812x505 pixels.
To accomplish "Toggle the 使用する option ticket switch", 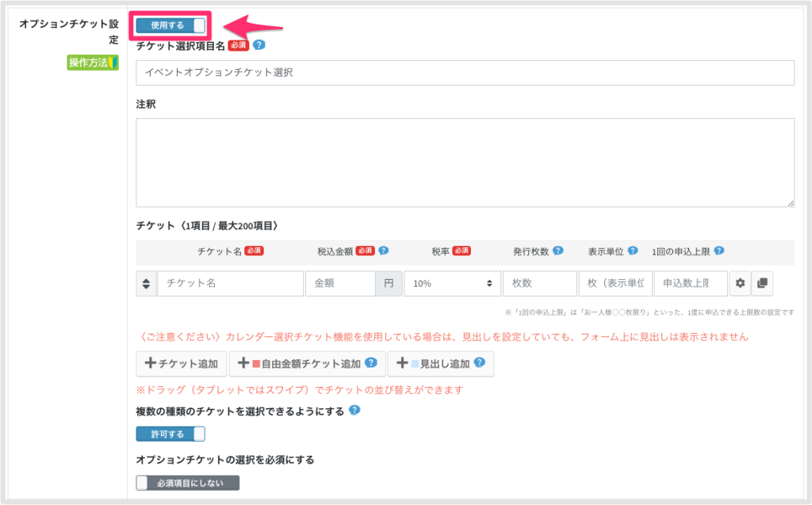I will (x=170, y=25).
